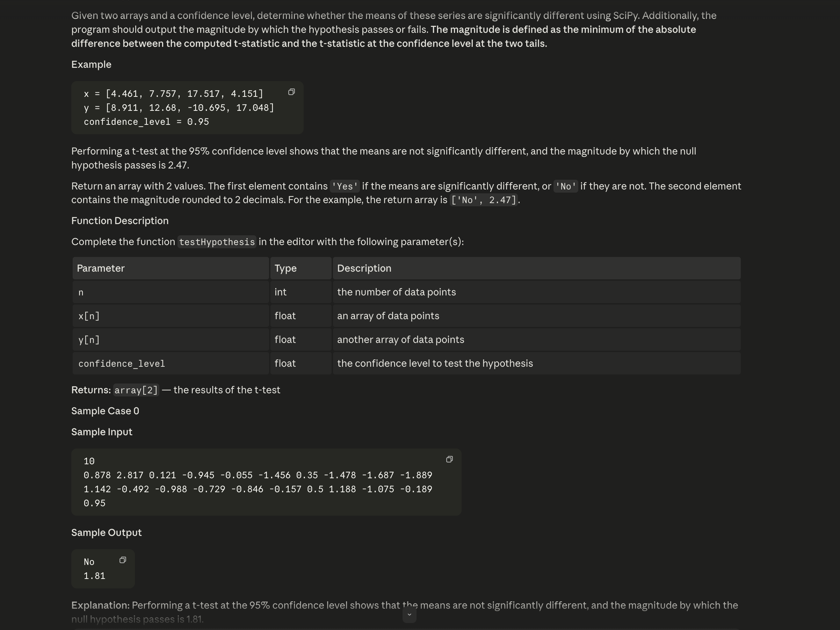This screenshot has width=840, height=630.
Task: Click the 1.81 value in Sample Output
Action: coord(94,576)
